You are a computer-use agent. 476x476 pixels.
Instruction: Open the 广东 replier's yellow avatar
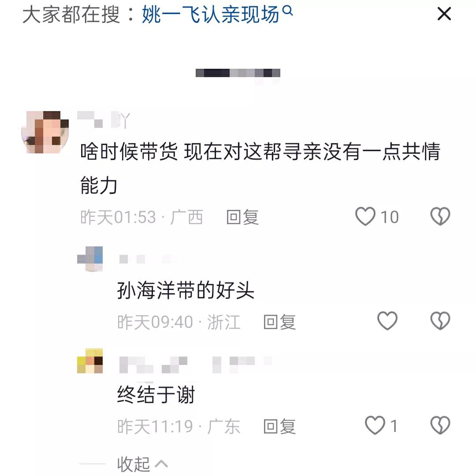[90, 361]
